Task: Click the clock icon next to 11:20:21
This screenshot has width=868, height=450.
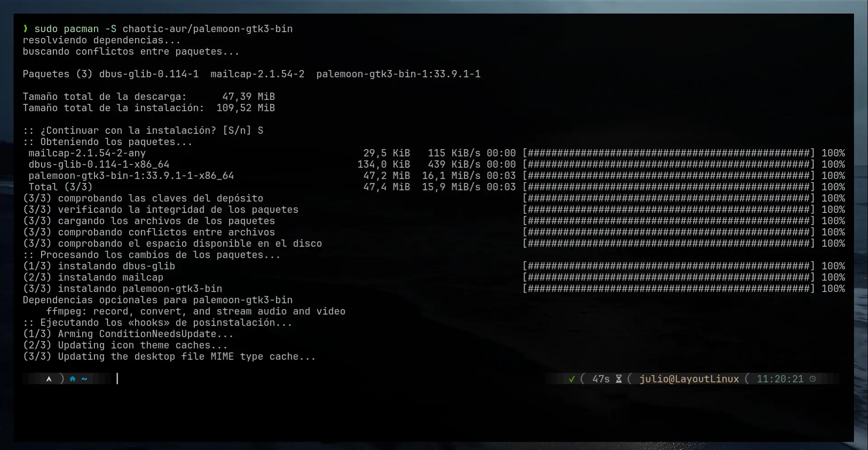Action: click(x=814, y=379)
